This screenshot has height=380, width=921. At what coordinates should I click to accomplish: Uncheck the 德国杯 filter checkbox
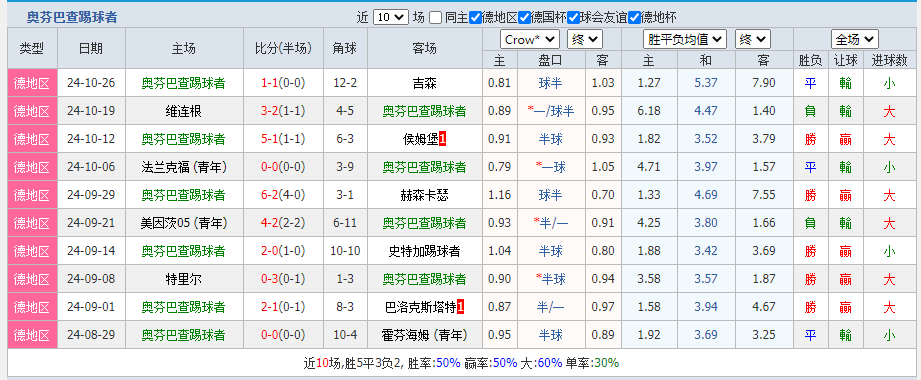point(525,18)
